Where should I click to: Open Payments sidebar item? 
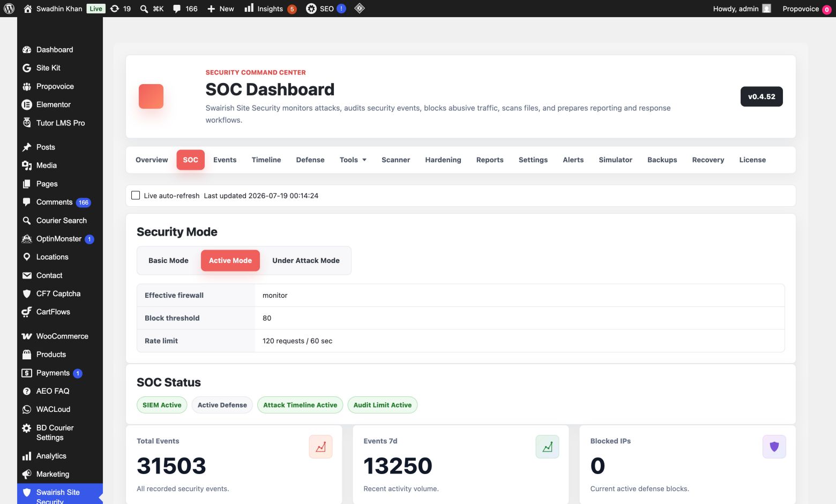tap(60, 373)
